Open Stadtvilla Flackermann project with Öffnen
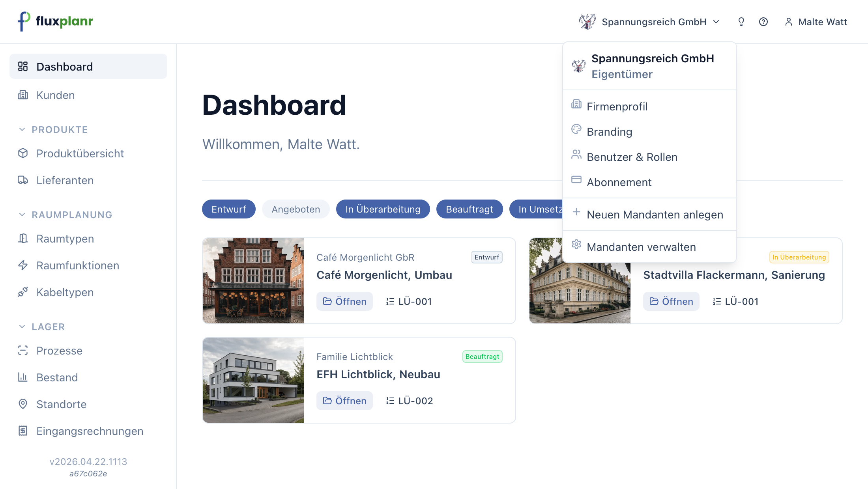This screenshot has height=489, width=868. click(671, 301)
